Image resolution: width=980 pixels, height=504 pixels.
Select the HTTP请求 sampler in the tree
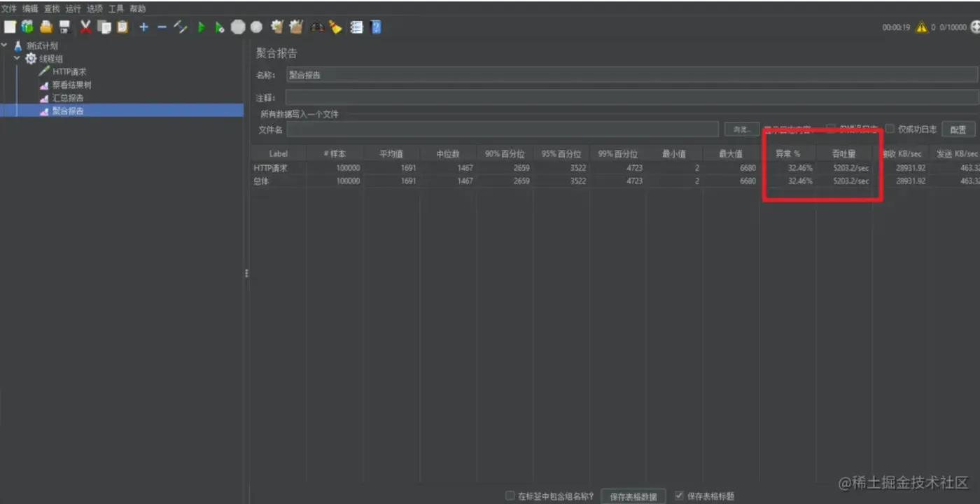tap(69, 71)
